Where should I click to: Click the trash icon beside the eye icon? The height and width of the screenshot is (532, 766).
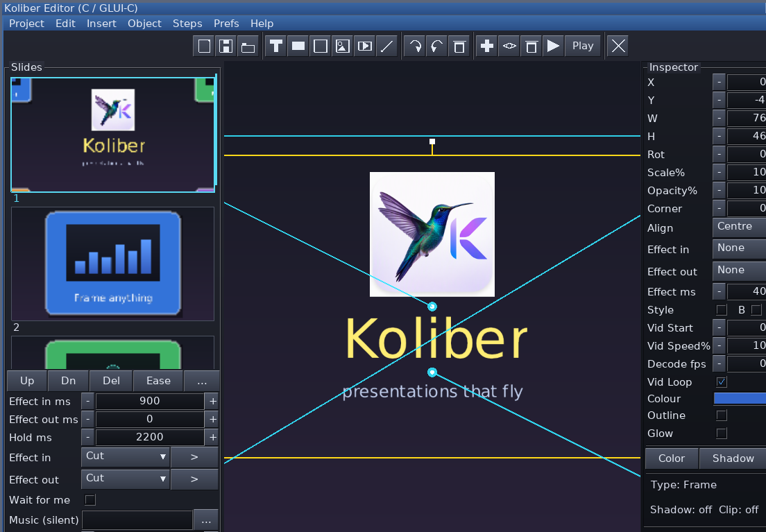[531, 46]
